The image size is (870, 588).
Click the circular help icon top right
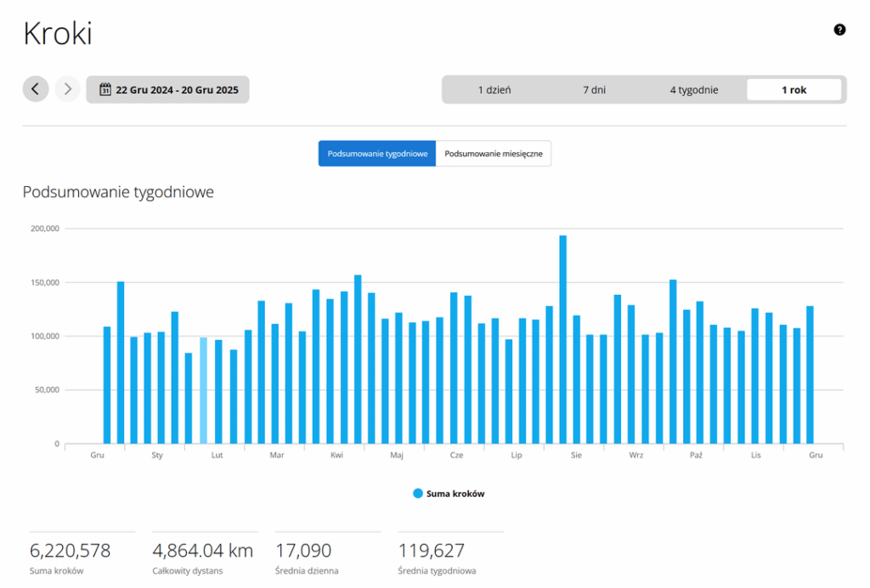(x=839, y=30)
